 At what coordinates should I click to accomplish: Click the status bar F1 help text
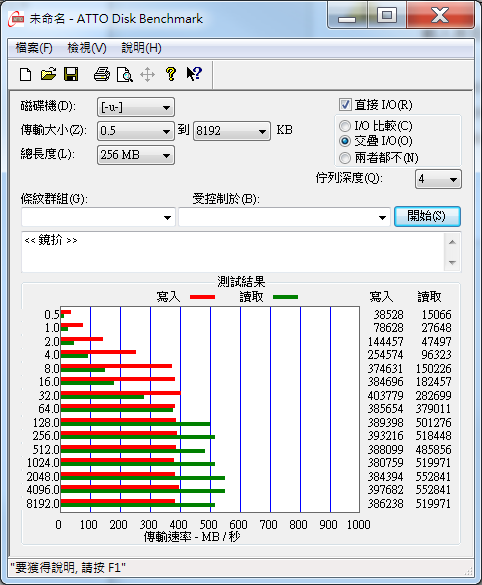pos(68,568)
